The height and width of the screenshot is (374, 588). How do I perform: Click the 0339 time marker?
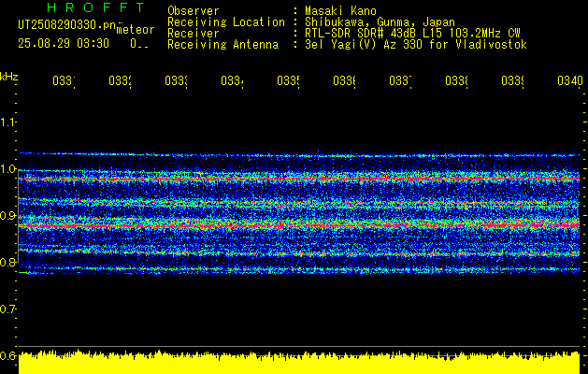click(x=512, y=81)
